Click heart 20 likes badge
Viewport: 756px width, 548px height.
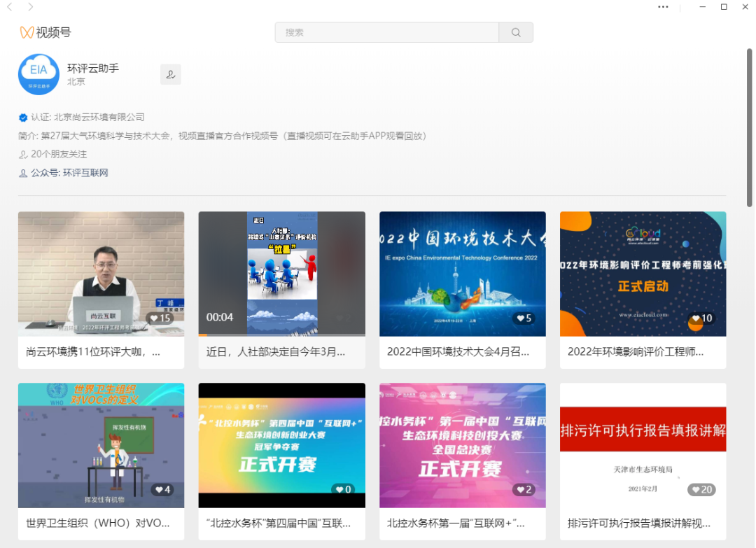(701, 490)
